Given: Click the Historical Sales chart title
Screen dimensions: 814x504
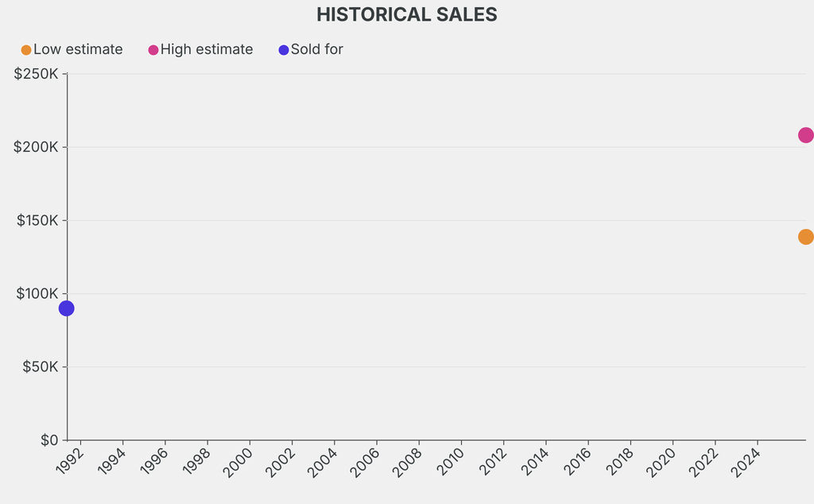Looking at the screenshot, I should pos(407,14).
